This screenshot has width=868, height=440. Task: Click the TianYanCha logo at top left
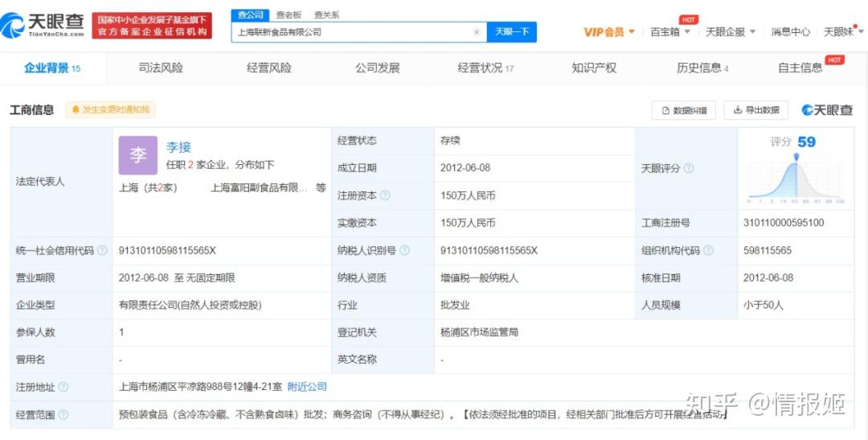point(43,24)
